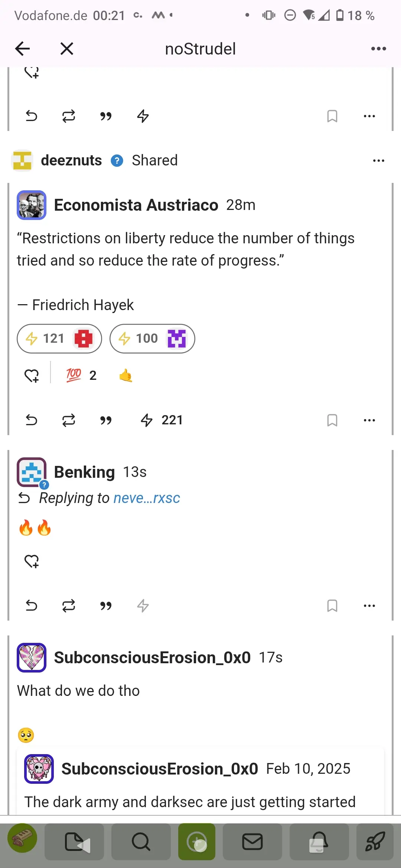This screenshot has height=868, width=401.
Task: Repost the Friedrich Hayek quote note
Action: [x=69, y=420]
